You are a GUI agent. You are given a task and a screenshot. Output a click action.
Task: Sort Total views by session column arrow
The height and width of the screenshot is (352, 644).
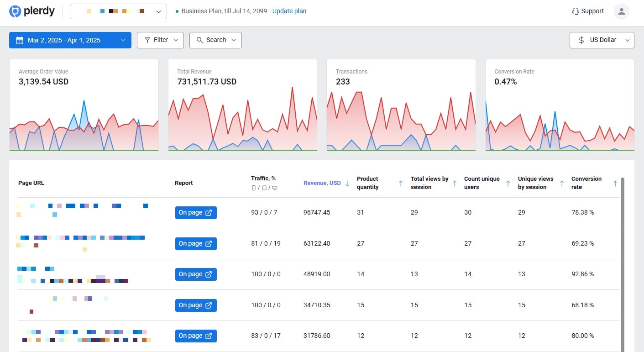455,183
